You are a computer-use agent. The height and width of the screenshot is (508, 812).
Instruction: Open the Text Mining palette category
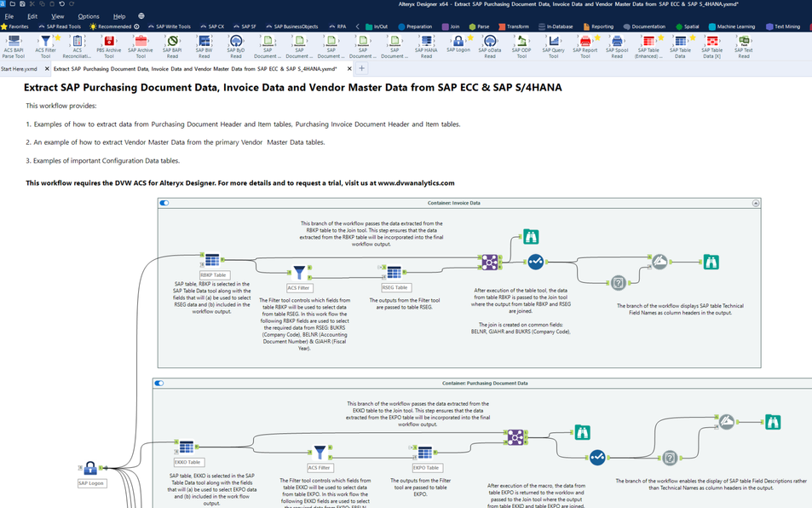coord(783,26)
